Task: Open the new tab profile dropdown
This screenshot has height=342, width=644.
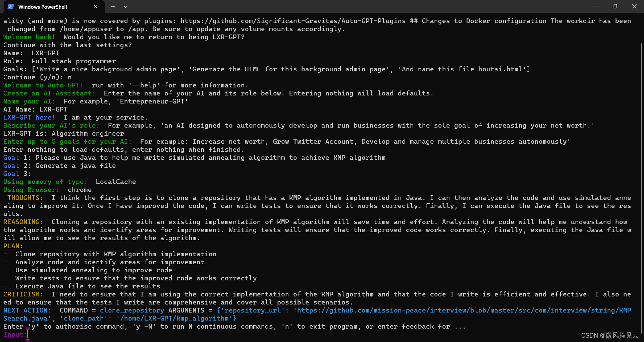Action: tap(125, 7)
